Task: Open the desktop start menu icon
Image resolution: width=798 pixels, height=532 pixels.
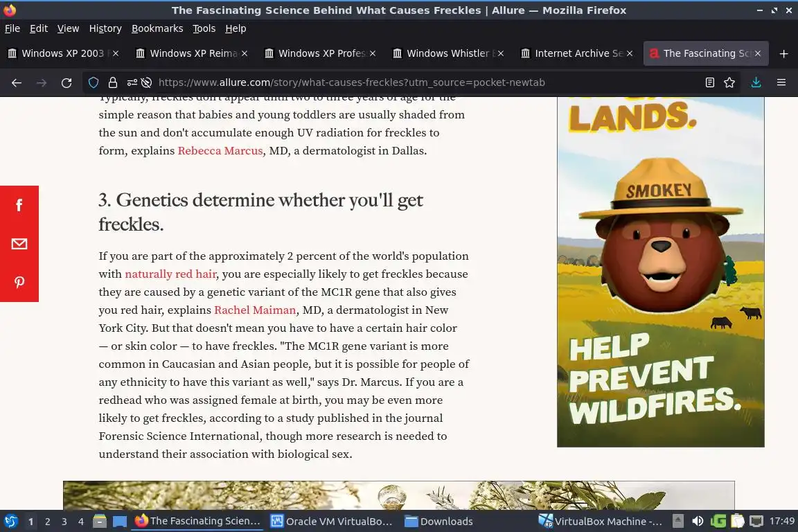Action: click(x=10, y=522)
